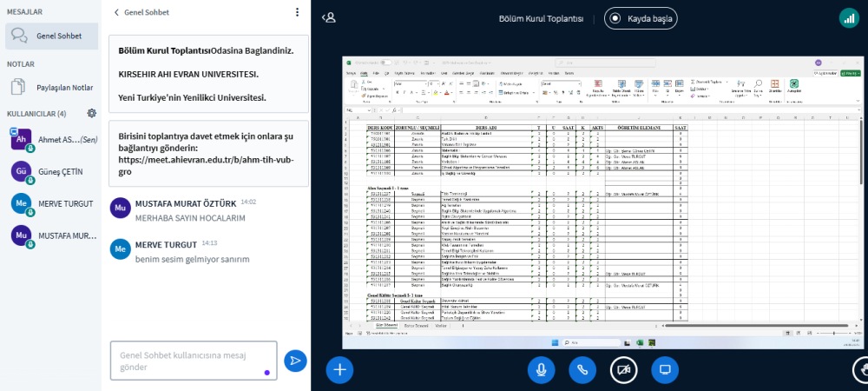Open the user management gear icon

coord(91,113)
